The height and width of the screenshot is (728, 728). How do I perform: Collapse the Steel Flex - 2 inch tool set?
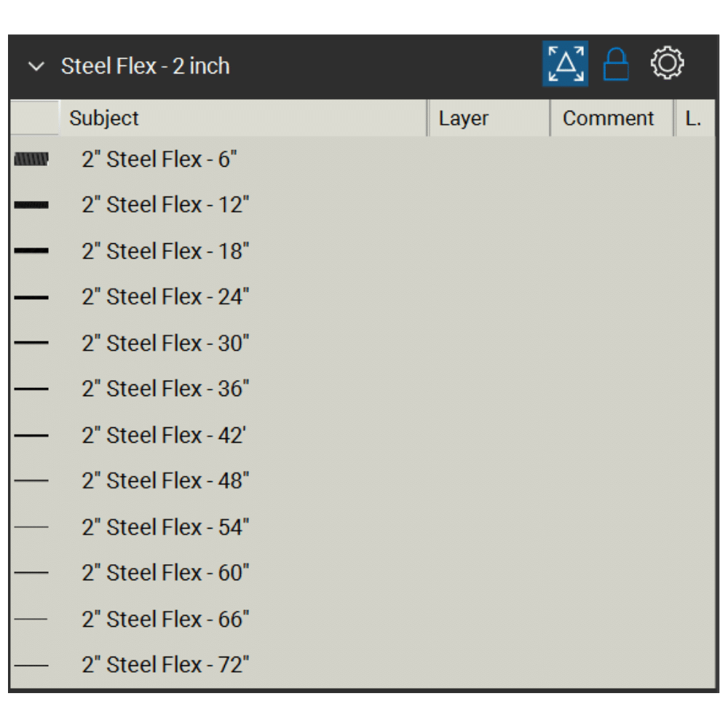36,66
